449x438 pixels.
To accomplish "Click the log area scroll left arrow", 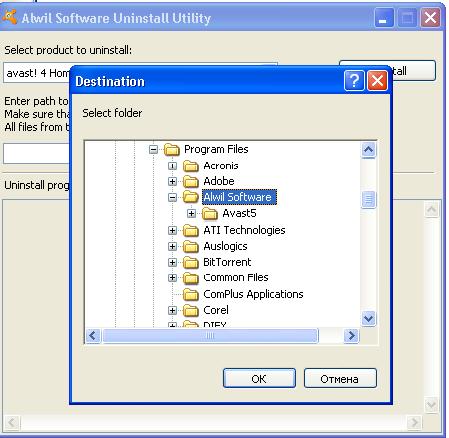I will coord(12,423).
